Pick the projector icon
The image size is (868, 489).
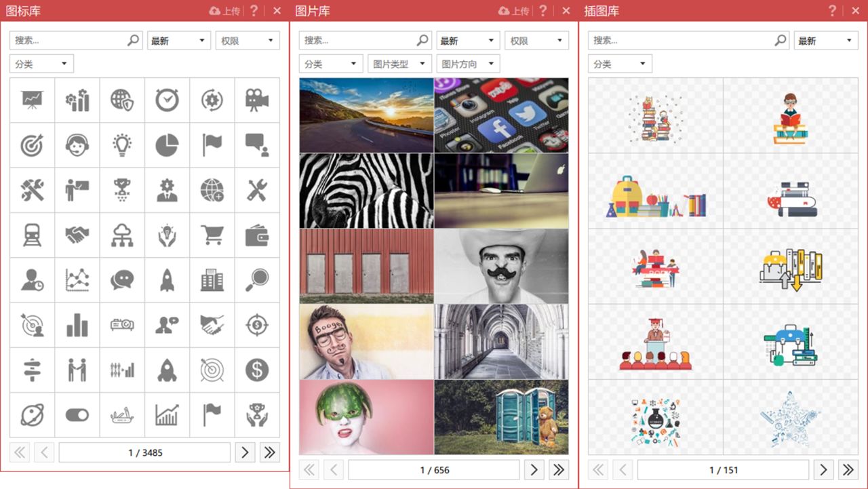pyautogui.click(x=122, y=325)
